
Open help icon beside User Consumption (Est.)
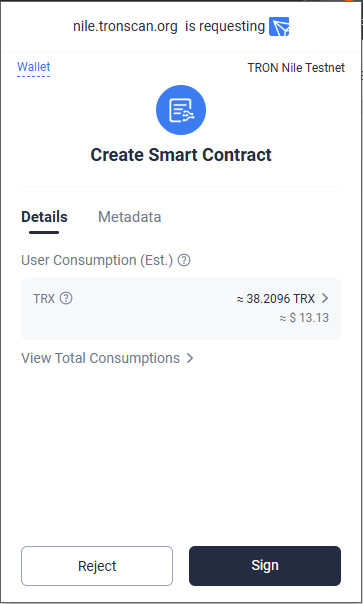click(184, 260)
